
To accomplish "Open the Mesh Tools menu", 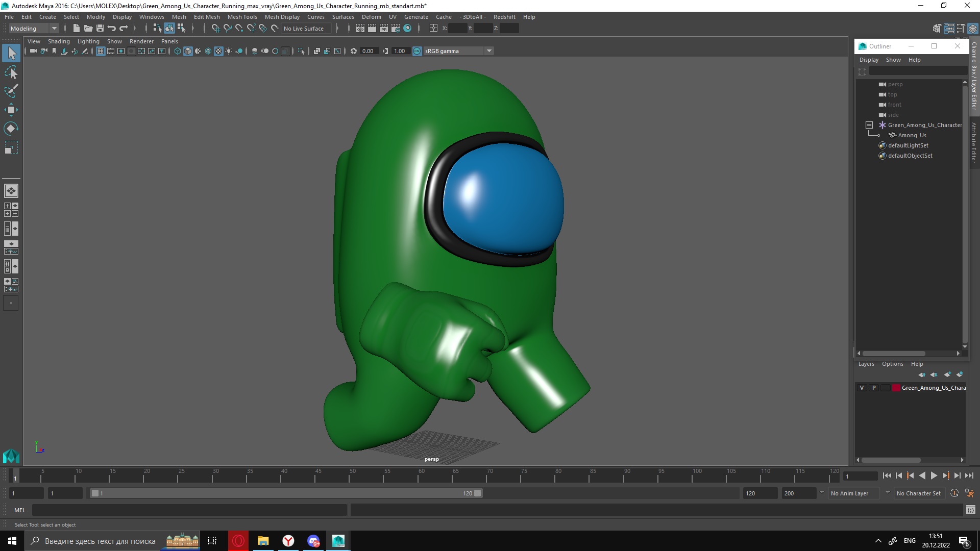I will [242, 17].
